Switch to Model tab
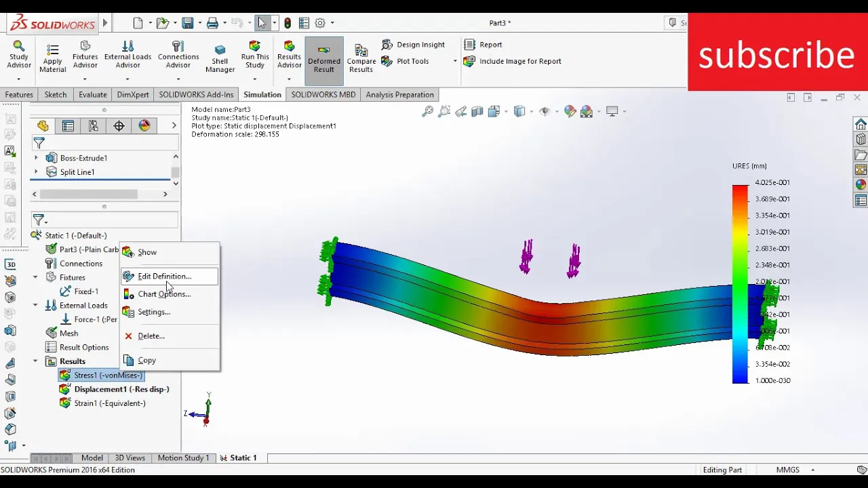Image resolution: width=868 pixels, height=488 pixels. tap(92, 458)
